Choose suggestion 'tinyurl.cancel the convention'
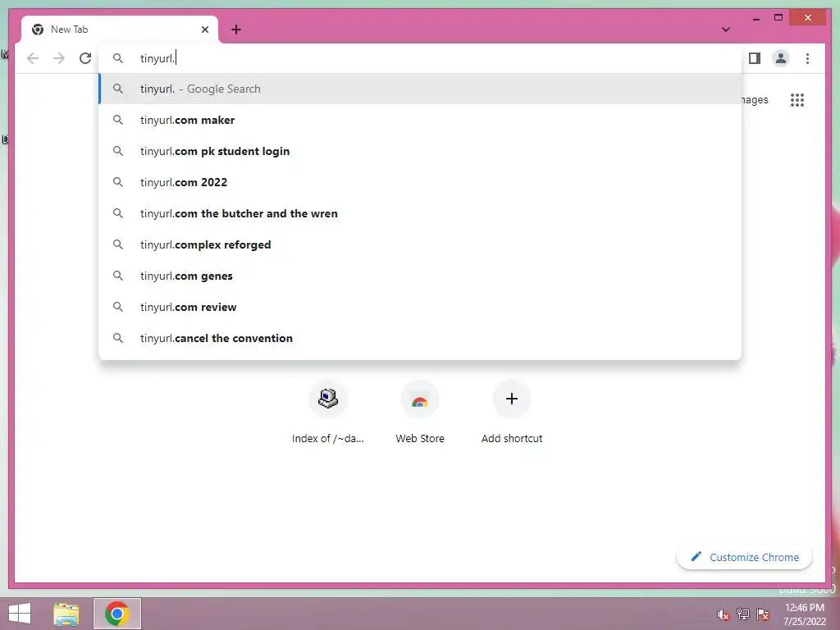 click(421, 338)
